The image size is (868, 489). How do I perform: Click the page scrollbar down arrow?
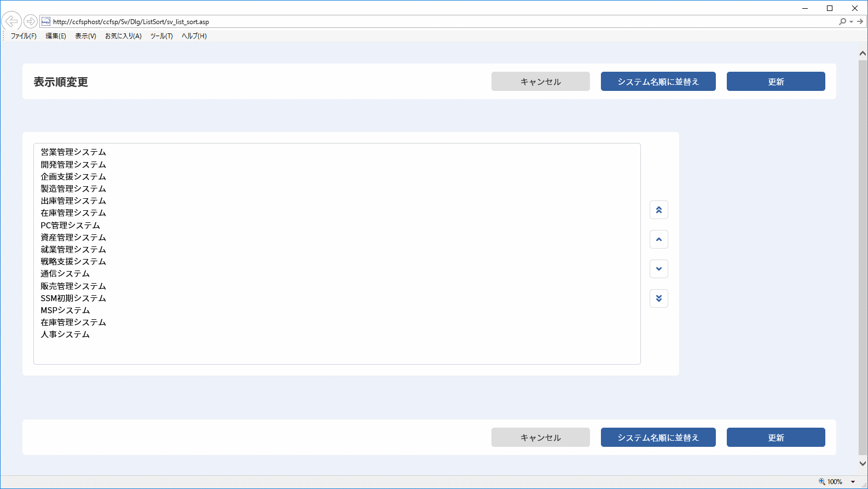pos(863,463)
